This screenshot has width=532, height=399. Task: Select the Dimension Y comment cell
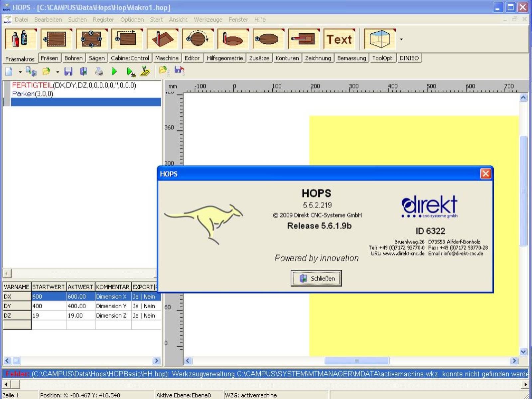(x=113, y=306)
